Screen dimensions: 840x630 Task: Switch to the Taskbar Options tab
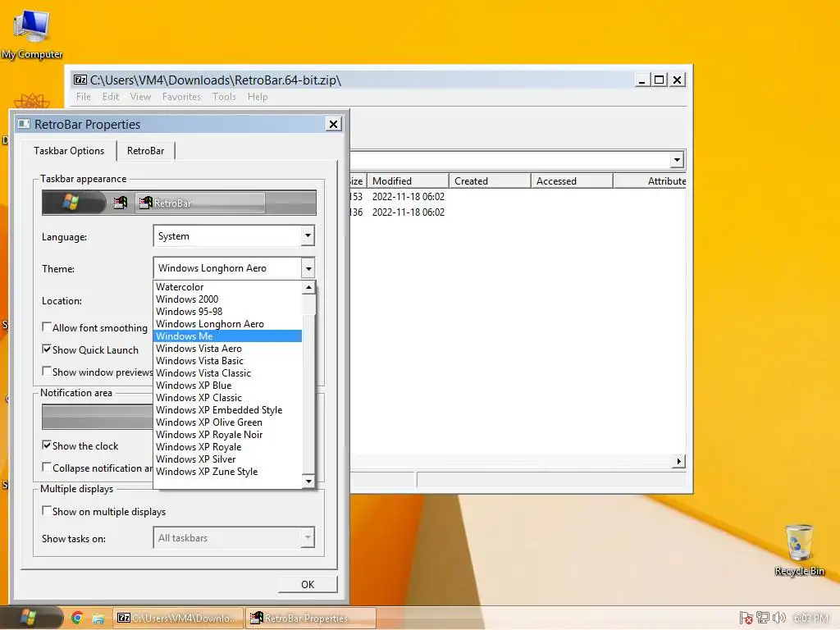point(69,151)
